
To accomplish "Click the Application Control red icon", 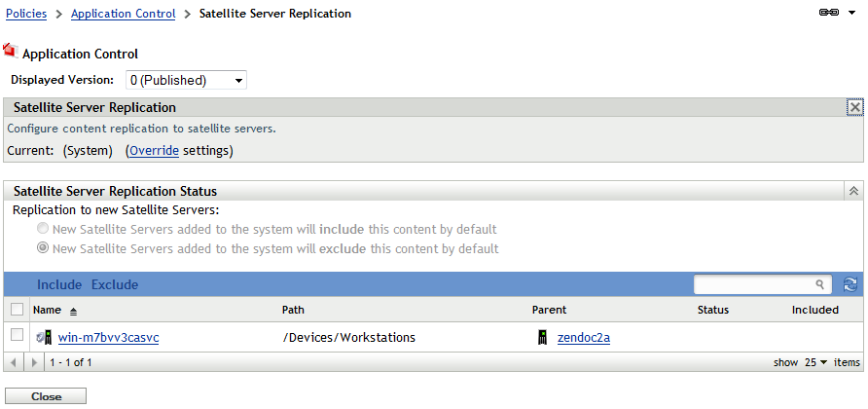I will click(11, 52).
